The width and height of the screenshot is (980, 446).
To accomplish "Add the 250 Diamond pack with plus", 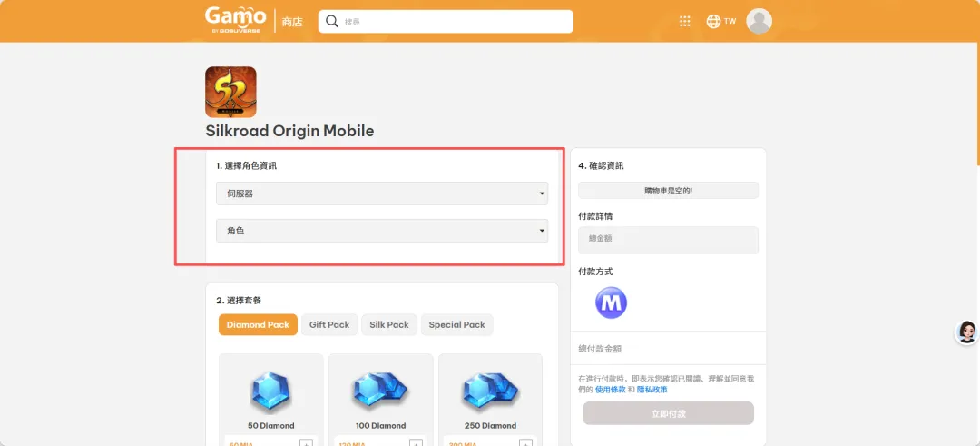I will pyautogui.click(x=525, y=442).
